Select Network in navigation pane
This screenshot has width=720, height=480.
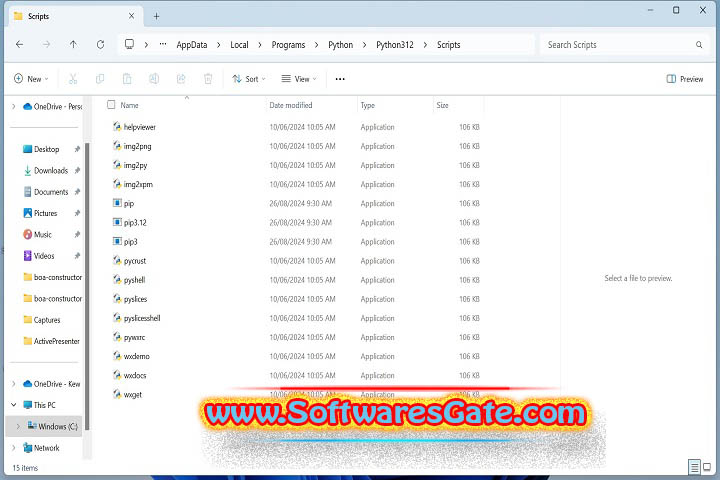coord(41,447)
